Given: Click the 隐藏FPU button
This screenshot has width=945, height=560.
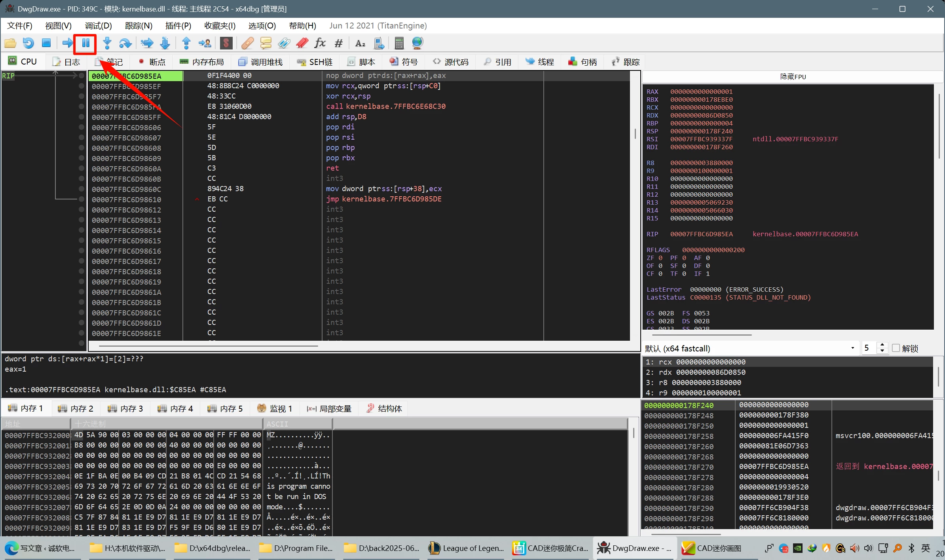Looking at the screenshot, I should click(793, 77).
